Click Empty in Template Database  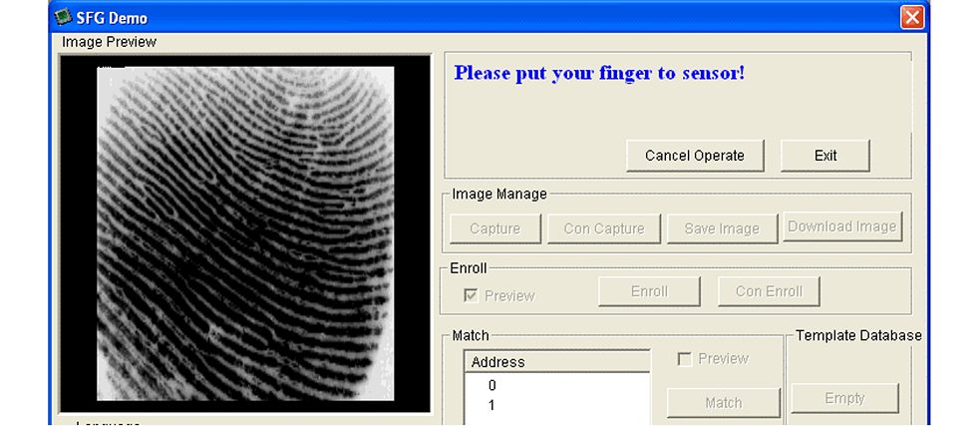point(844,398)
